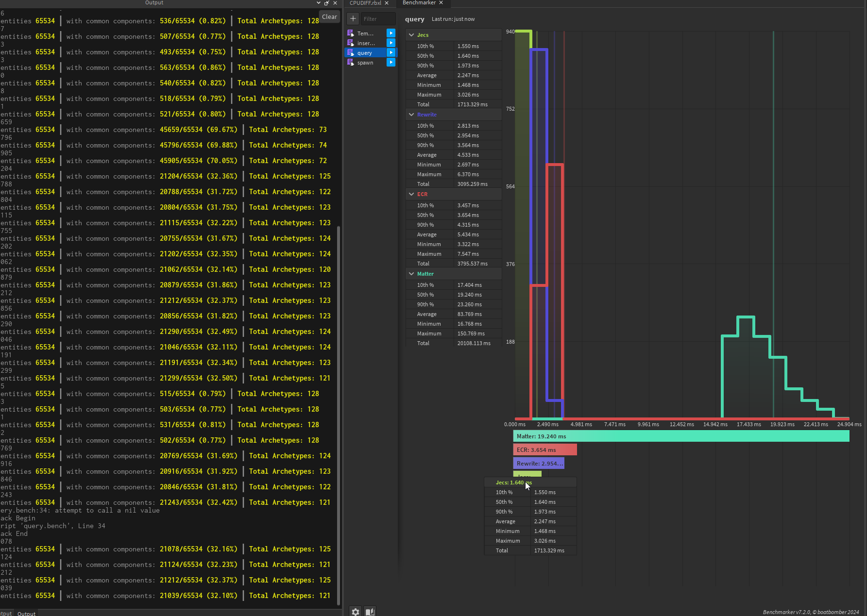The image size is (867, 616).
Task: Click the plus button to add a benchmark
Action: [353, 19]
